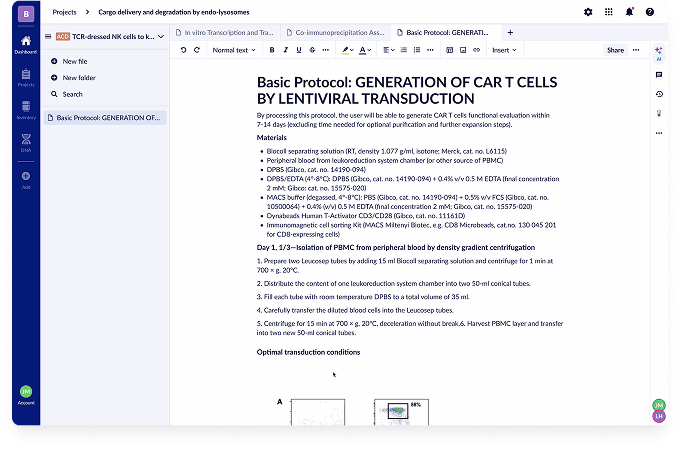680x450 pixels.
Task: Open the Dashboard from the sidebar
Action: coord(26,45)
